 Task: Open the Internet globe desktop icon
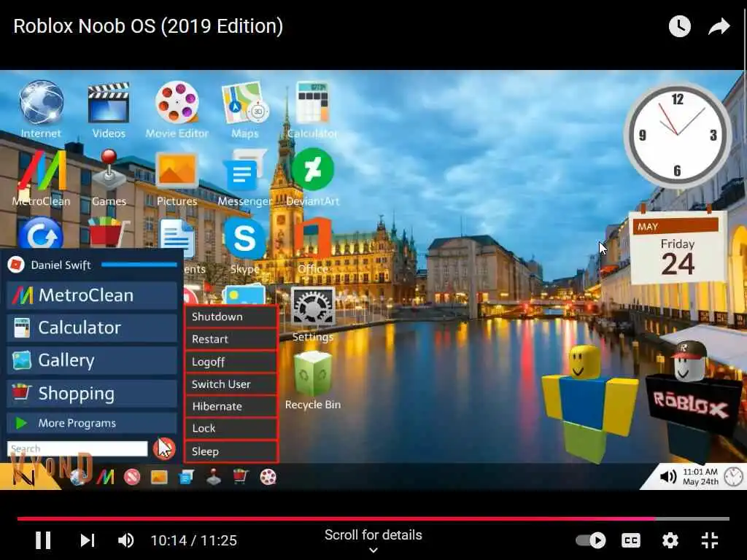coord(41,103)
